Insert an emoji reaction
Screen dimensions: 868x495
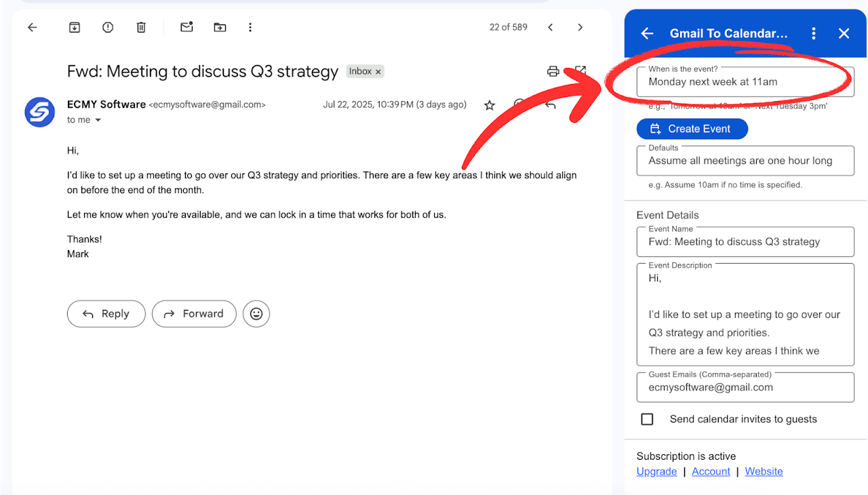pos(256,313)
